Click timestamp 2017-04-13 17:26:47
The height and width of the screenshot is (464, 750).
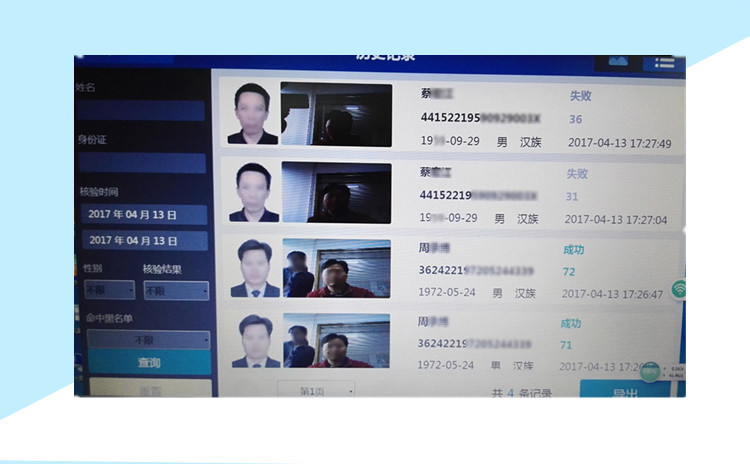point(612,294)
